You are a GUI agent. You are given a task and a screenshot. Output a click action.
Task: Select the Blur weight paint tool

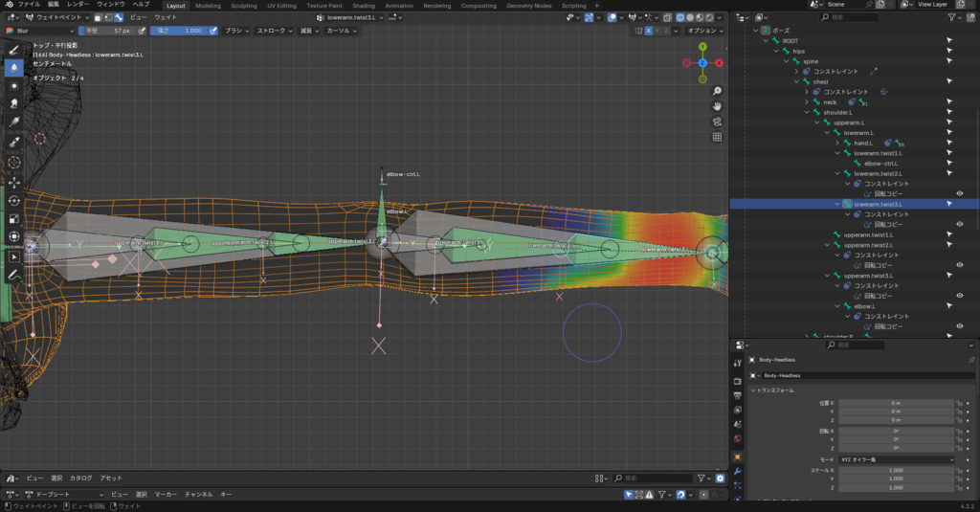pos(14,68)
